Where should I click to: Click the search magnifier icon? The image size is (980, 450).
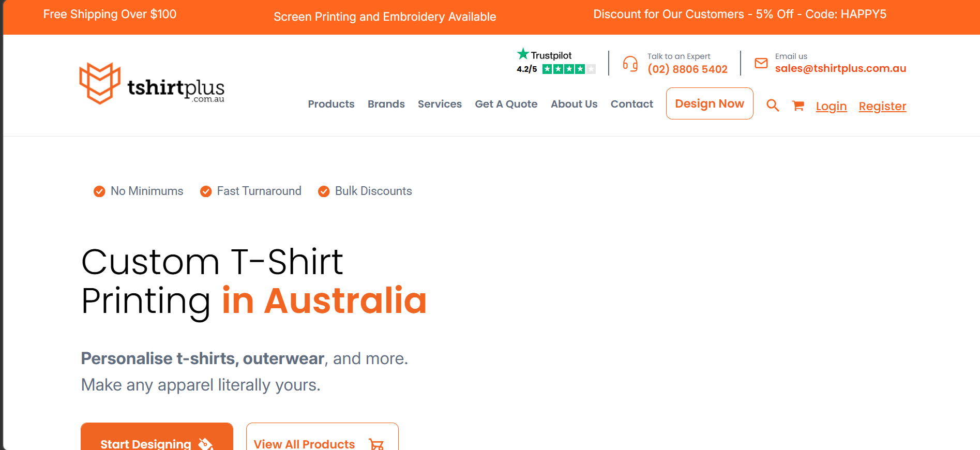773,106
